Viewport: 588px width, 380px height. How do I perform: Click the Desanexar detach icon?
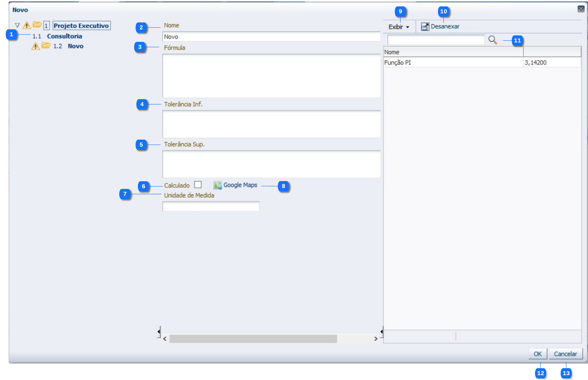(425, 26)
